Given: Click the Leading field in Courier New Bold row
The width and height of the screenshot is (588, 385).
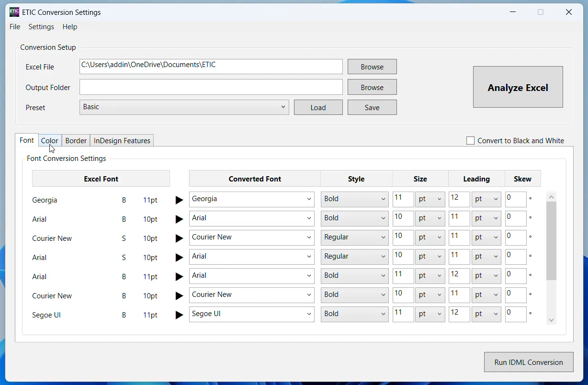Looking at the screenshot, I should click(x=459, y=295).
